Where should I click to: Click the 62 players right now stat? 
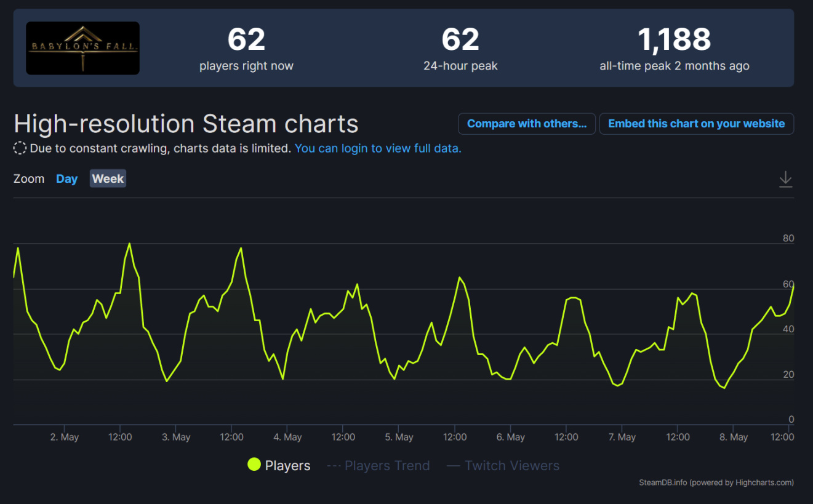coord(246,49)
